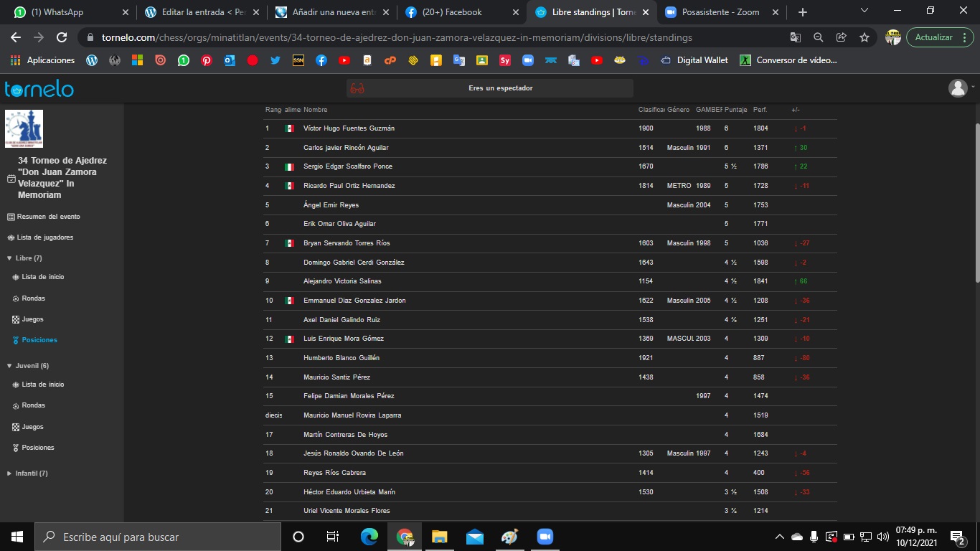Click the browser reload page icon
The height and width of the screenshot is (551, 980).
[62, 37]
